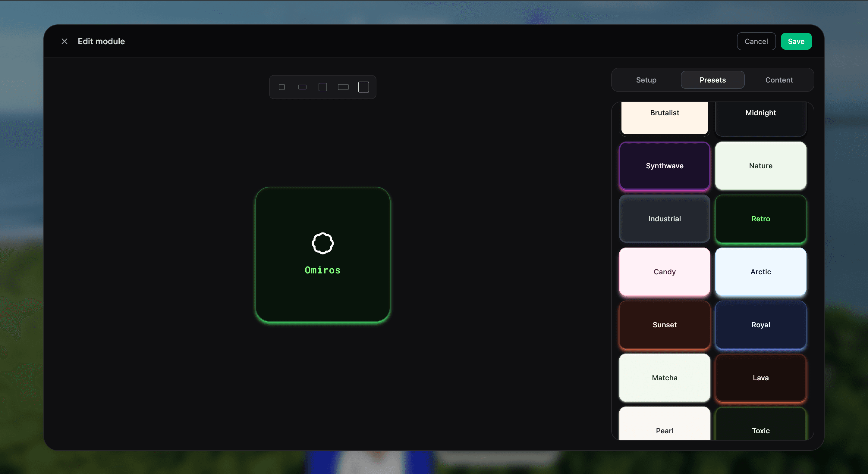Cancel the module edits
The height and width of the screenshot is (474, 868).
coord(756,42)
